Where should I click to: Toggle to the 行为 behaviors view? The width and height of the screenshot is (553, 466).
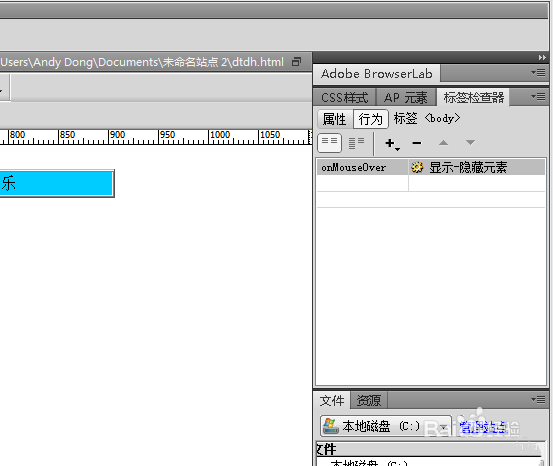click(371, 119)
